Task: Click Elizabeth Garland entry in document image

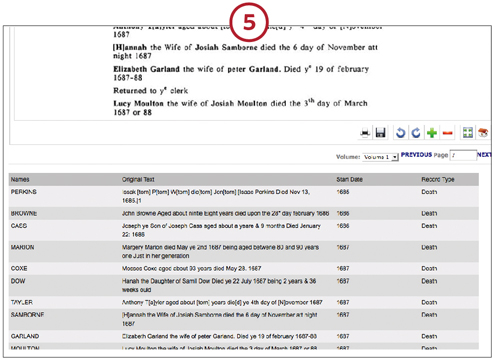Action: (x=241, y=73)
